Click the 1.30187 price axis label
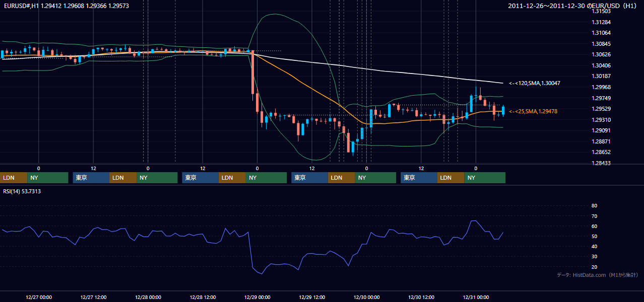The width and height of the screenshot is (644, 302). click(x=601, y=77)
